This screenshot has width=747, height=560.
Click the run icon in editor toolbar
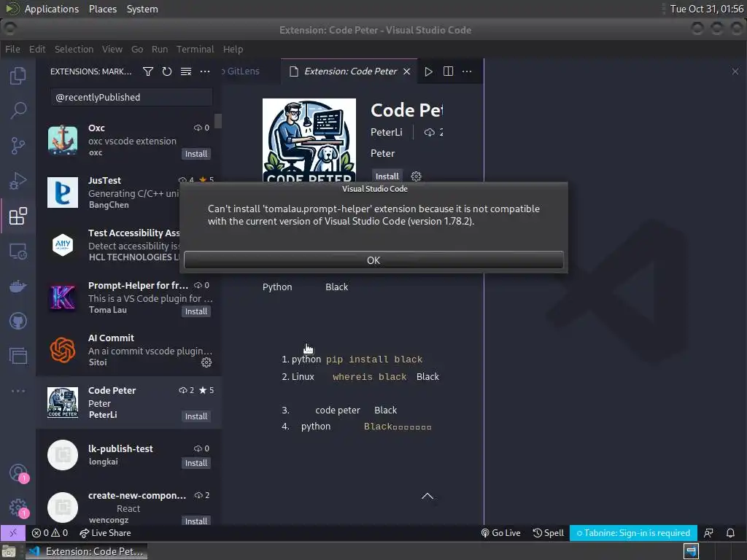click(429, 71)
